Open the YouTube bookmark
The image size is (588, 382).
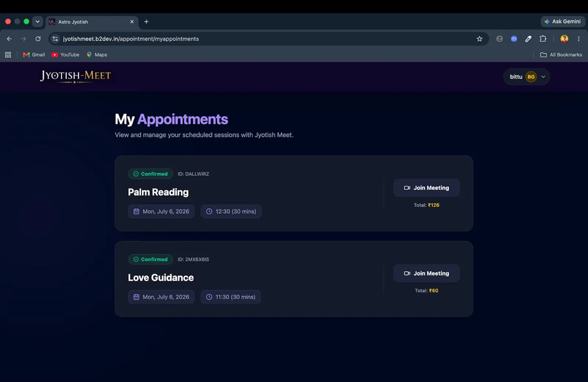coord(65,55)
